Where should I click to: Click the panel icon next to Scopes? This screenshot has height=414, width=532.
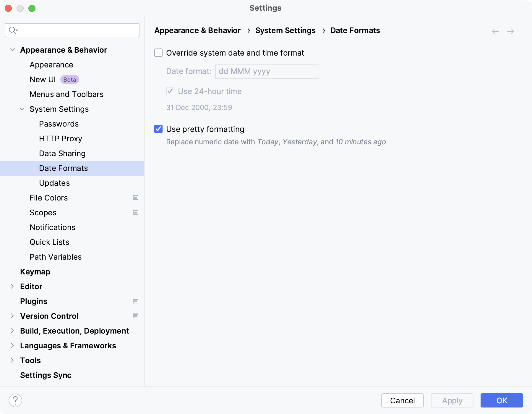pos(136,212)
